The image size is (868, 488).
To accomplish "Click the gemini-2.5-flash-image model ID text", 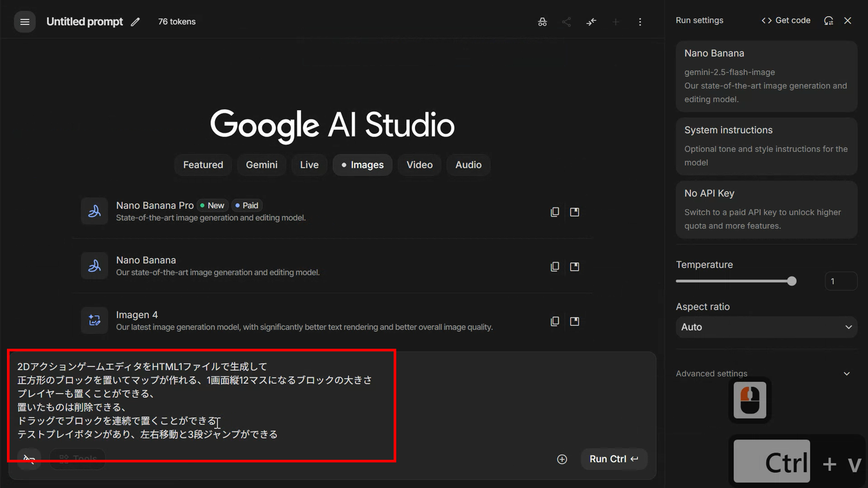I will 730,72.
